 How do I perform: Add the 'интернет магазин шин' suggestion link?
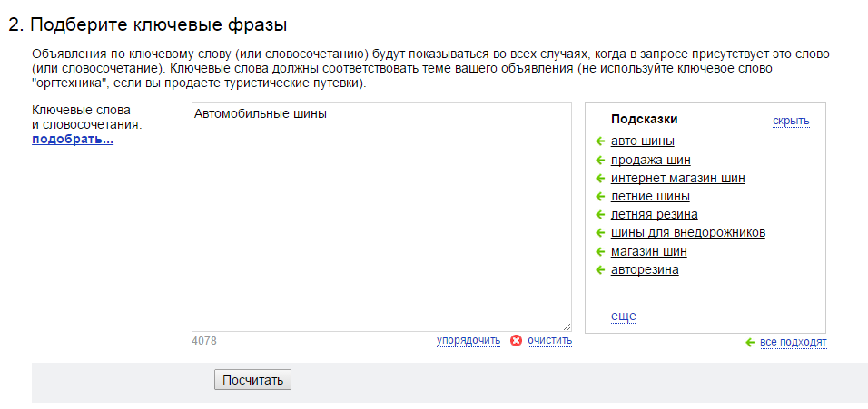(x=677, y=179)
